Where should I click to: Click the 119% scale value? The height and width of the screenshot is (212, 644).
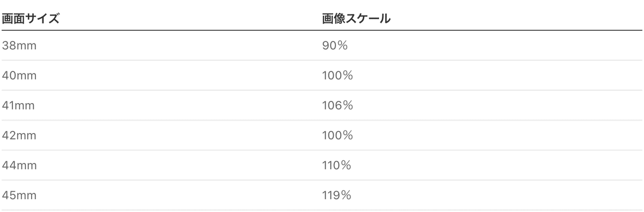(x=336, y=195)
